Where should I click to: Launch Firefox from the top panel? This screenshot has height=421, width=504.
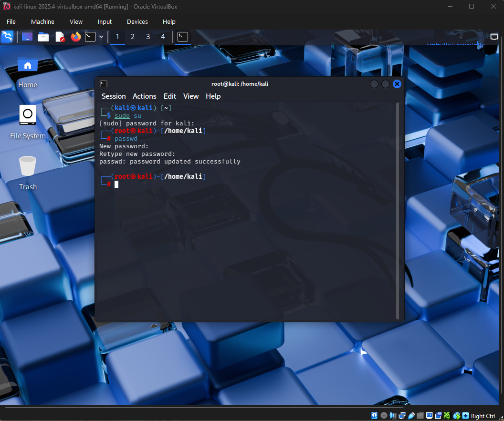(76, 37)
